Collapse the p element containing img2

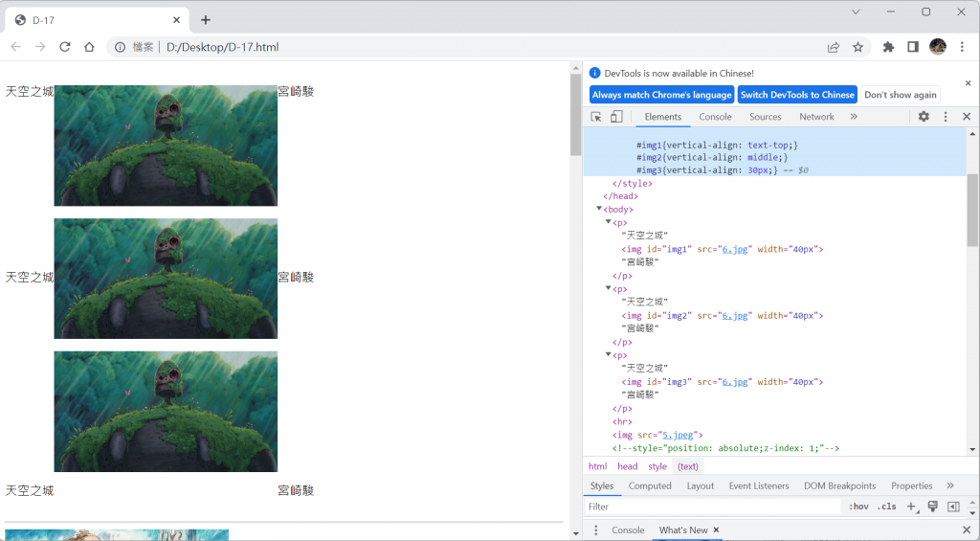click(x=608, y=288)
